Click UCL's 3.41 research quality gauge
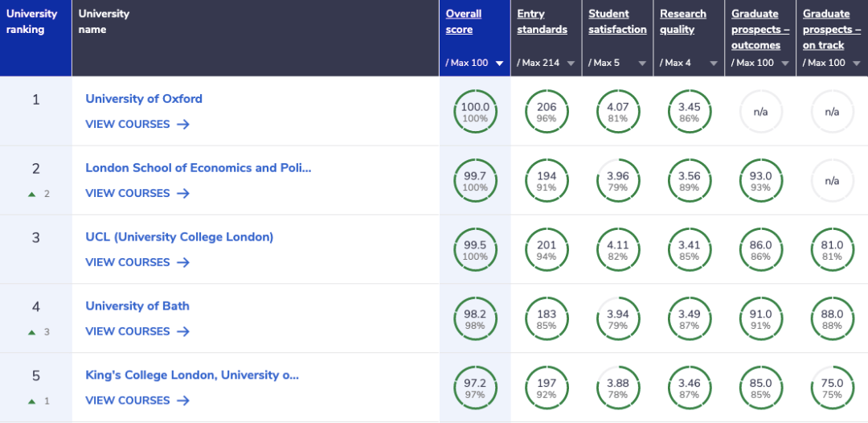This screenshot has height=423, width=868. click(x=690, y=250)
